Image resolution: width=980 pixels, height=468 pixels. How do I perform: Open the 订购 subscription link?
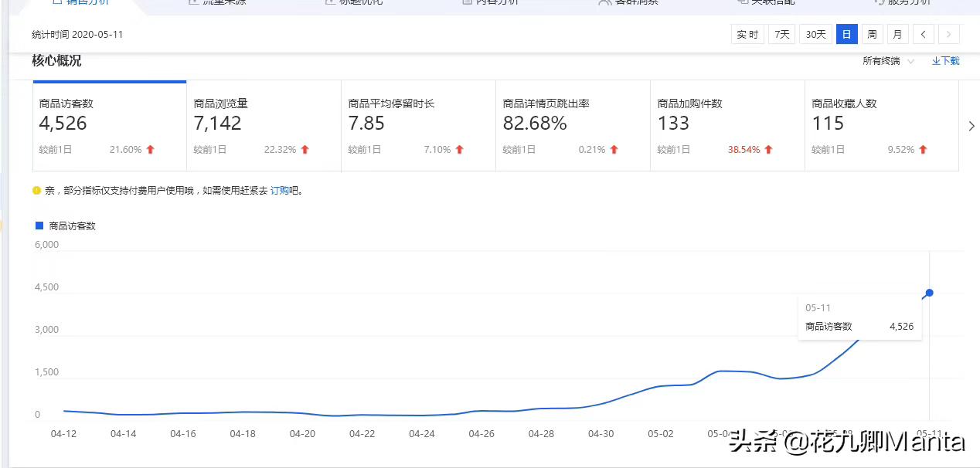(281, 190)
